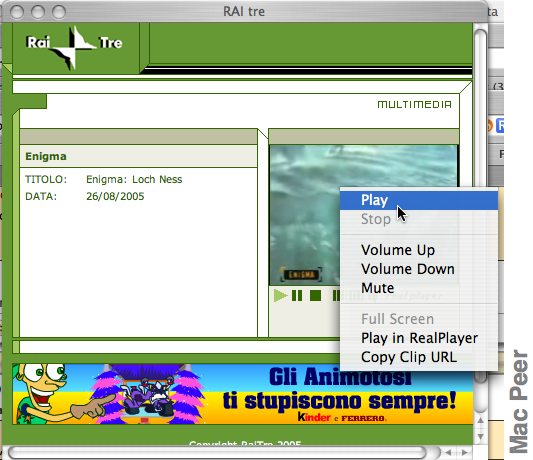Click the Enigma badge in the video
This screenshot has width=533, height=460.
pyautogui.click(x=301, y=274)
